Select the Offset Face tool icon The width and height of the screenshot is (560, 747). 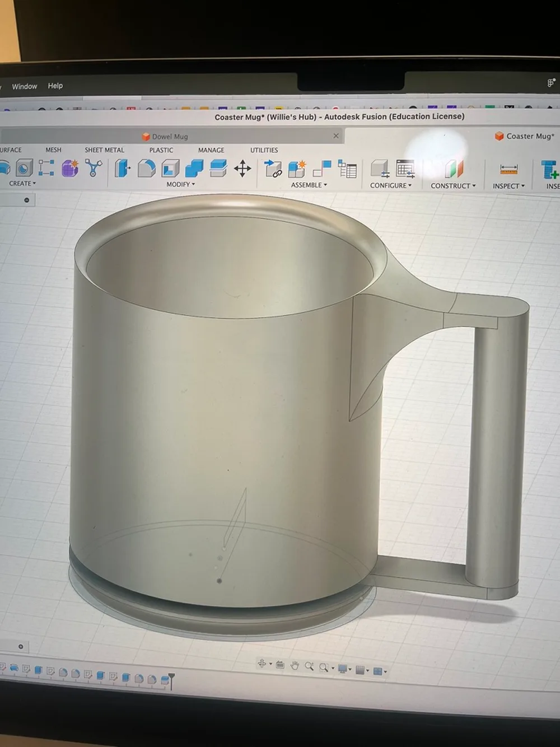coord(218,168)
